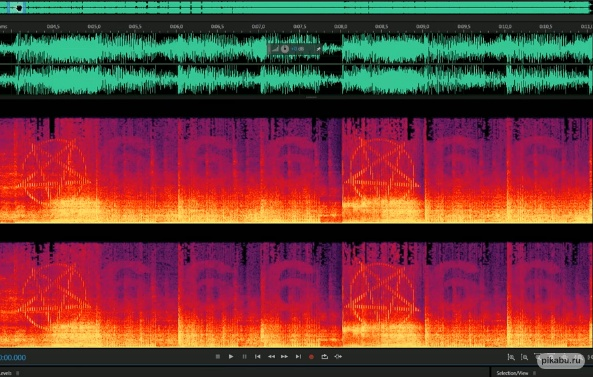Click the HUD volume ramp icon
The image size is (593, 377).
pos(275,49)
